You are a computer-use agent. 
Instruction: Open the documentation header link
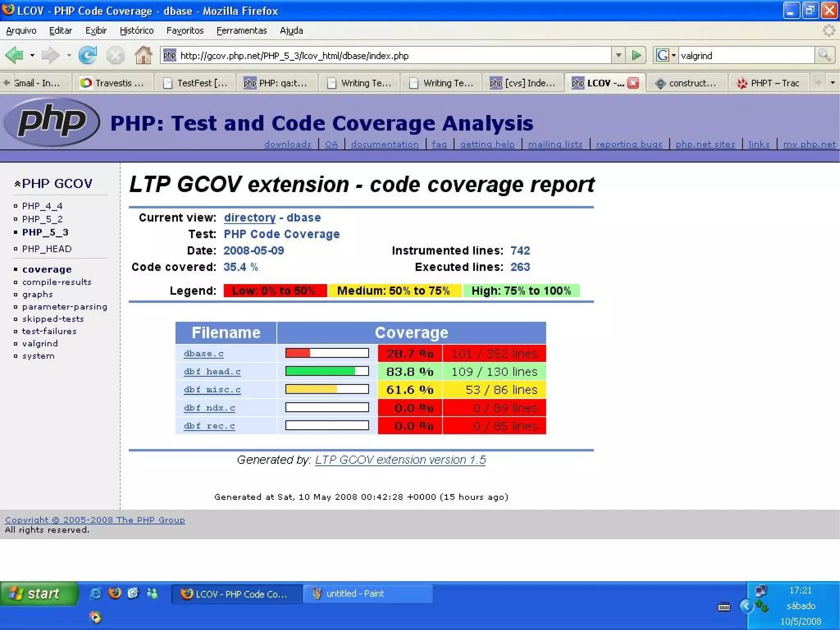coord(385,144)
